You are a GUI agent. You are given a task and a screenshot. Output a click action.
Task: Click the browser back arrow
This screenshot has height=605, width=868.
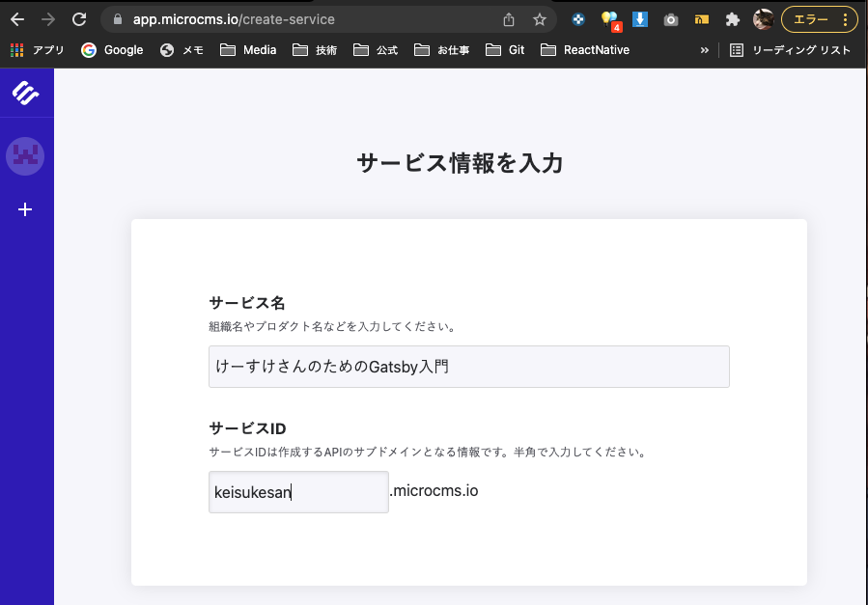tap(17, 19)
